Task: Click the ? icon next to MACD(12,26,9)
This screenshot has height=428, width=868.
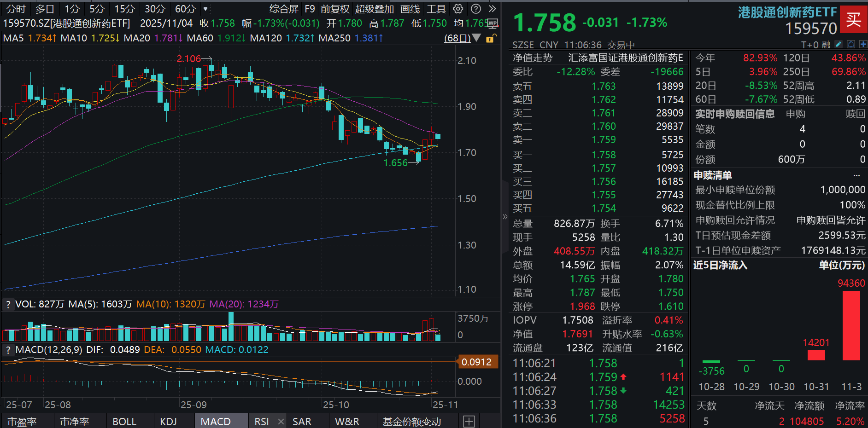Action: [8, 350]
